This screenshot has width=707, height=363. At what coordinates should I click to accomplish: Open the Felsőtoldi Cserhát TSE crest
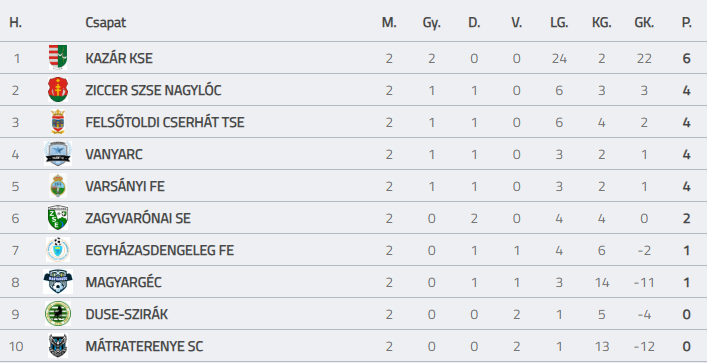pyautogui.click(x=58, y=122)
